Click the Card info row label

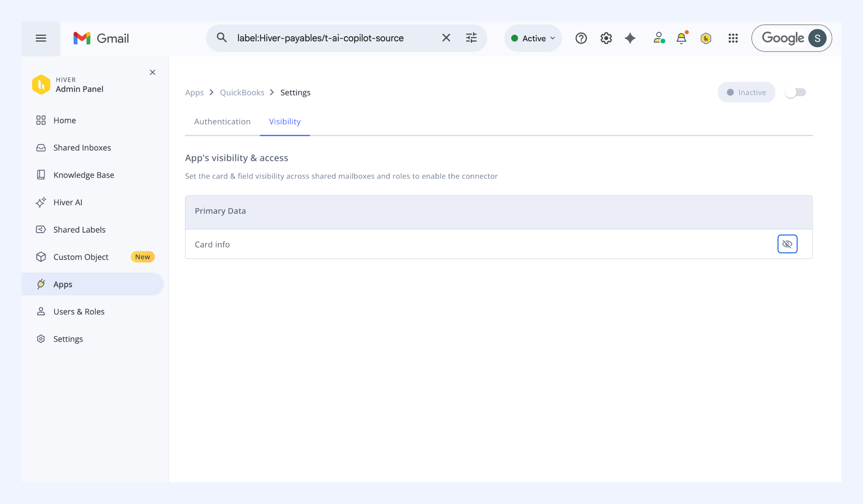coord(212,244)
